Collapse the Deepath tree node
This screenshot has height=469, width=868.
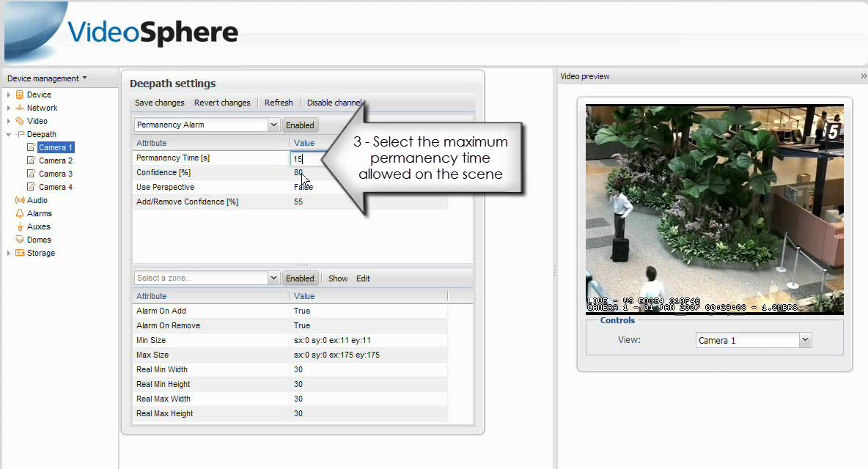click(8, 134)
